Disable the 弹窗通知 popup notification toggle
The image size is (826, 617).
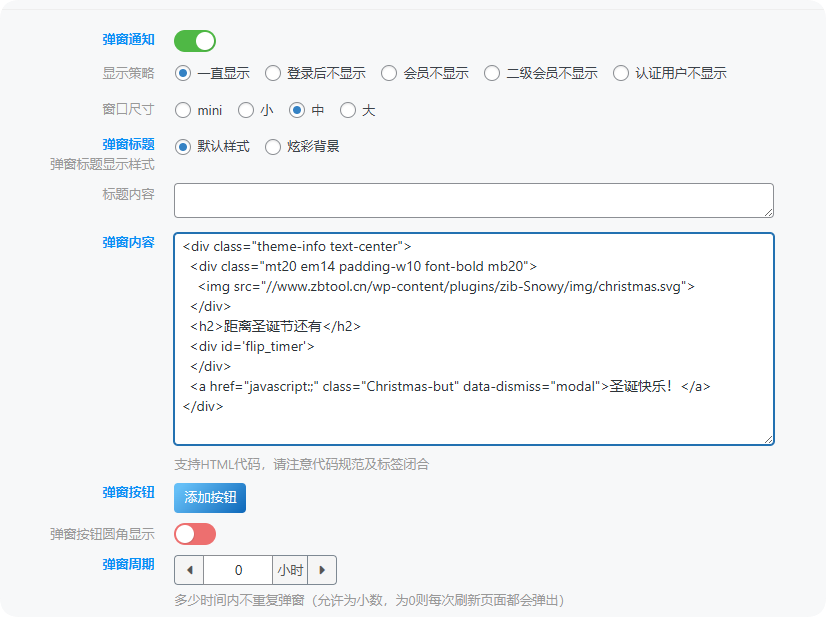click(x=195, y=40)
